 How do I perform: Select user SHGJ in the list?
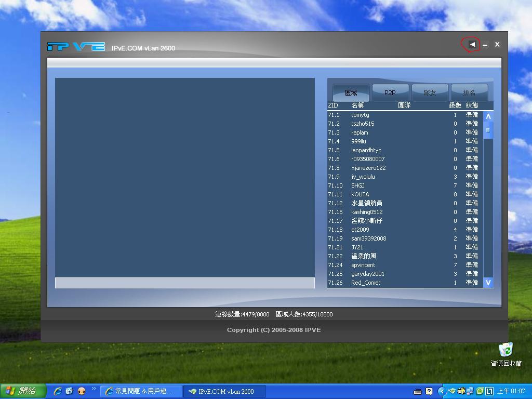(x=405, y=185)
